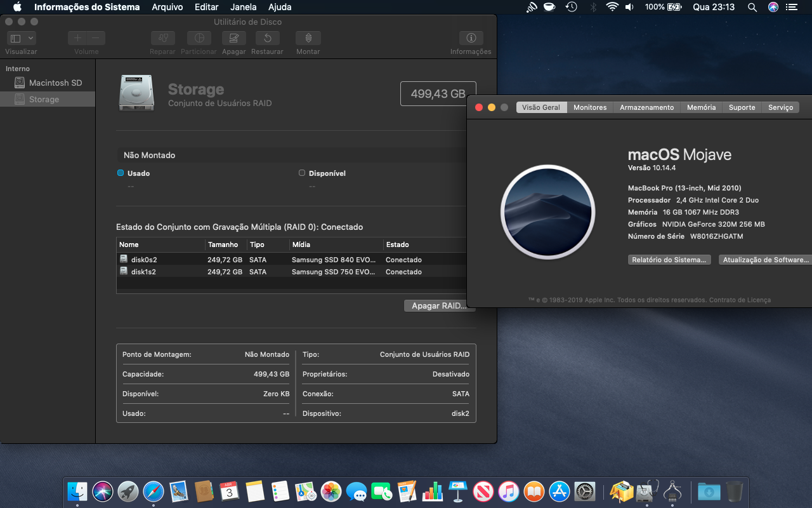Switch to the Monitores tab
Viewport: 812px width, 508px height.
[x=590, y=107]
